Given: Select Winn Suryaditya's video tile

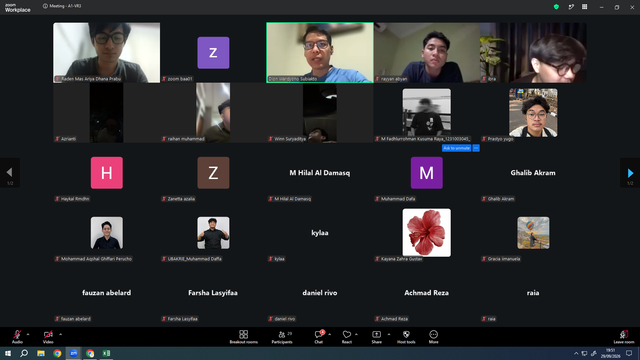Looking at the screenshot, I should coord(320,113).
